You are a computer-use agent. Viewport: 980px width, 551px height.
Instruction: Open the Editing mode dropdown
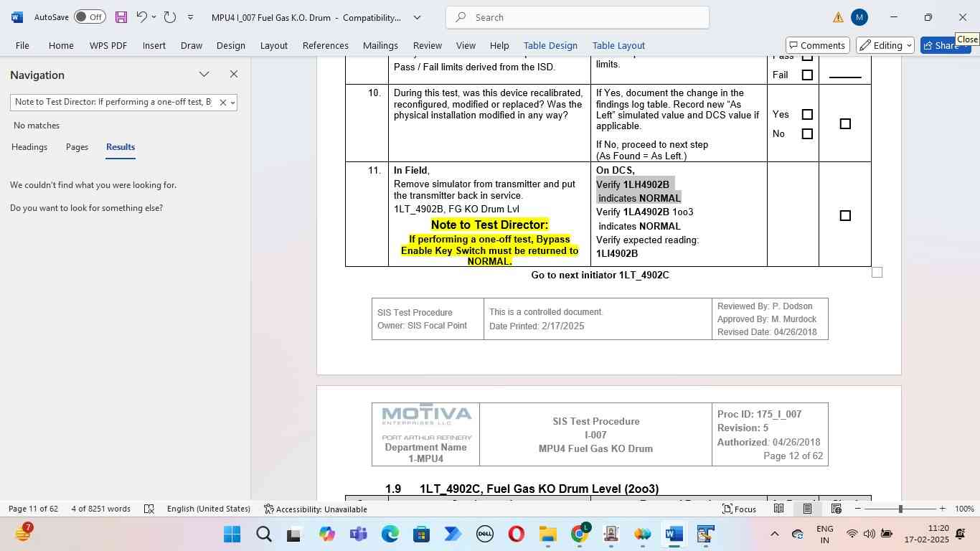(885, 45)
